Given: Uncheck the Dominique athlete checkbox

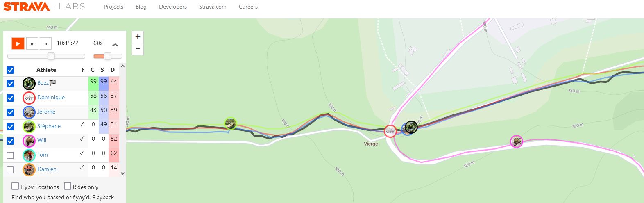Looking at the screenshot, I should [x=11, y=98].
